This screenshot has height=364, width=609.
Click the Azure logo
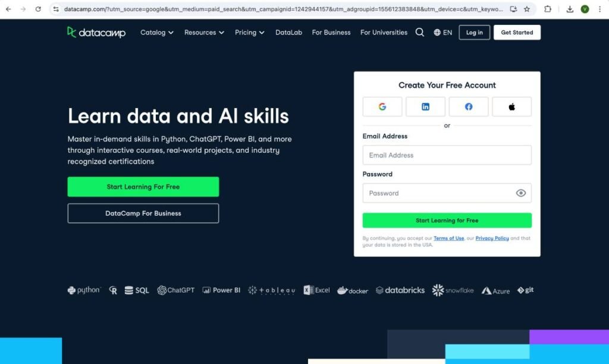[x=495, y=291]
